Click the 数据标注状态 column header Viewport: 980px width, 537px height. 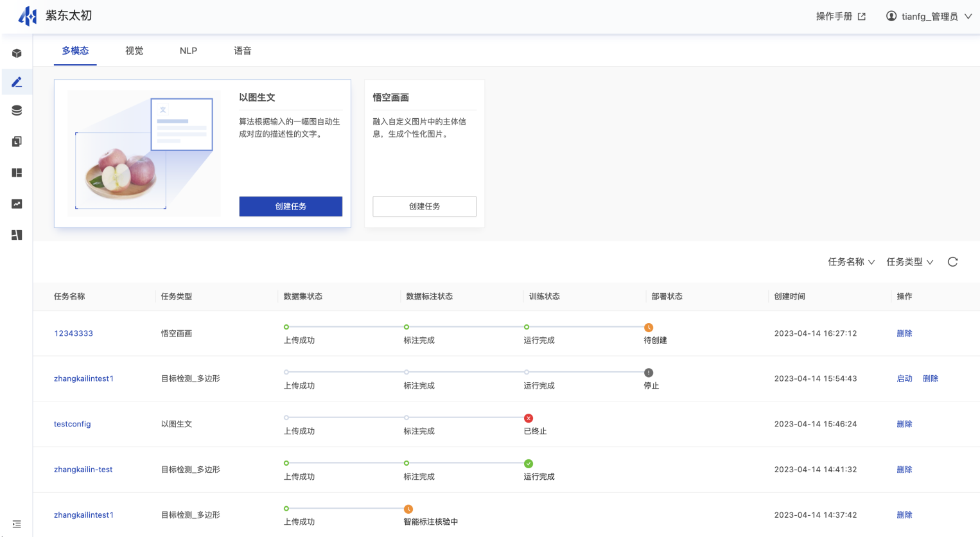[x=430, y=296]
